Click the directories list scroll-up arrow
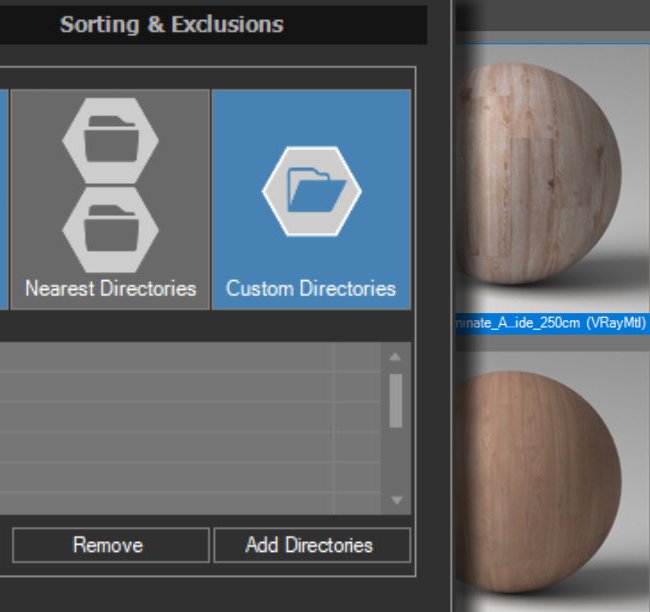Image resolution: width=650 pixels, height=612 pixels. point(395,357)
